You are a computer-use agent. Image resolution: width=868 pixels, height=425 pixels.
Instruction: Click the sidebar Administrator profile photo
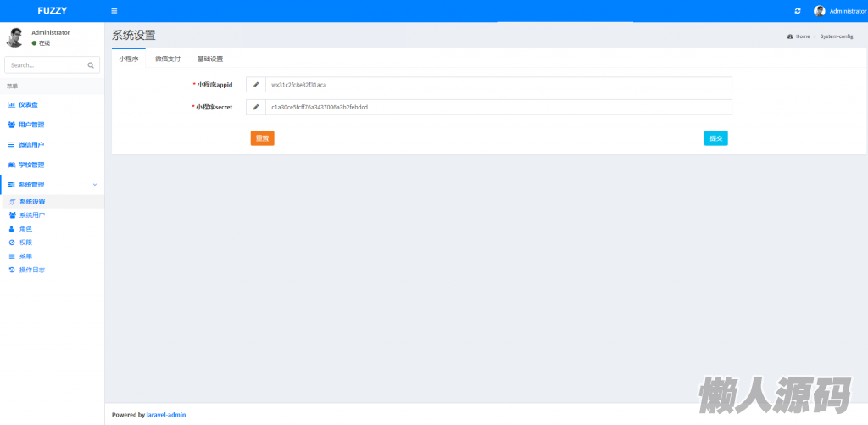[x=14, y=37]
